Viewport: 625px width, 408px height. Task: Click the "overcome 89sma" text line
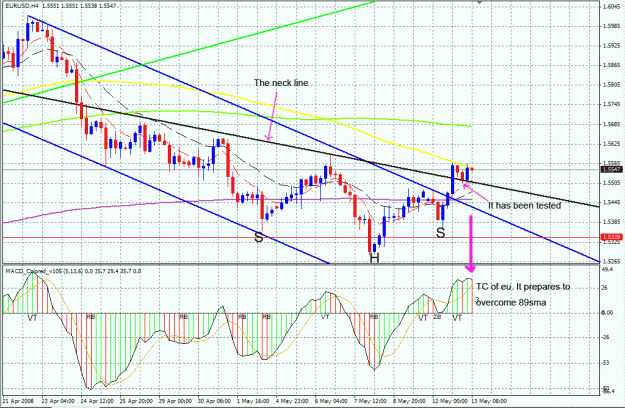pos(511,302)
